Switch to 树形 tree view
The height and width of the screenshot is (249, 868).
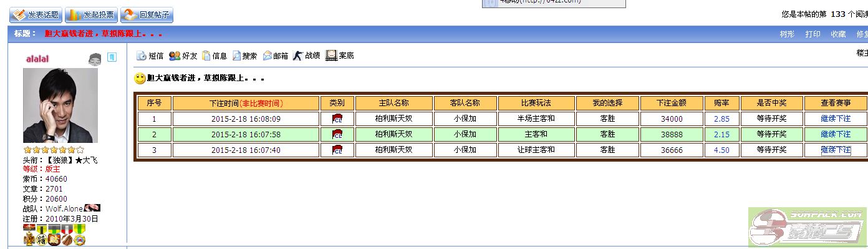[788, 34]
